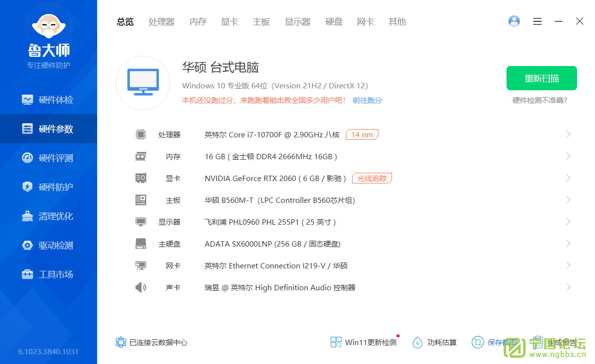Open 硬件防护 protection section

click(x=49, y=187)
